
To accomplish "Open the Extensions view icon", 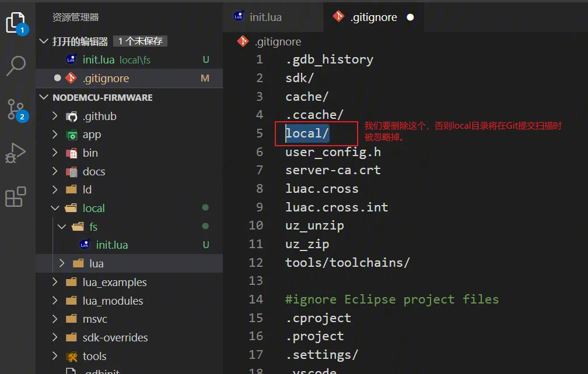I will (16, 197).
